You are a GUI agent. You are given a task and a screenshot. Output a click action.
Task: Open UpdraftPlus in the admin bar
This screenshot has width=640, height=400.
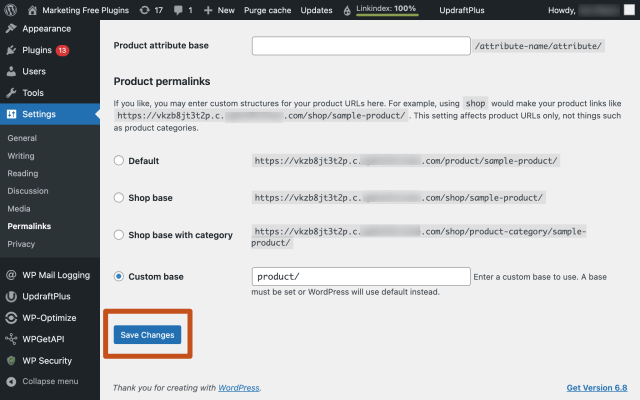(x=462, y=10)
